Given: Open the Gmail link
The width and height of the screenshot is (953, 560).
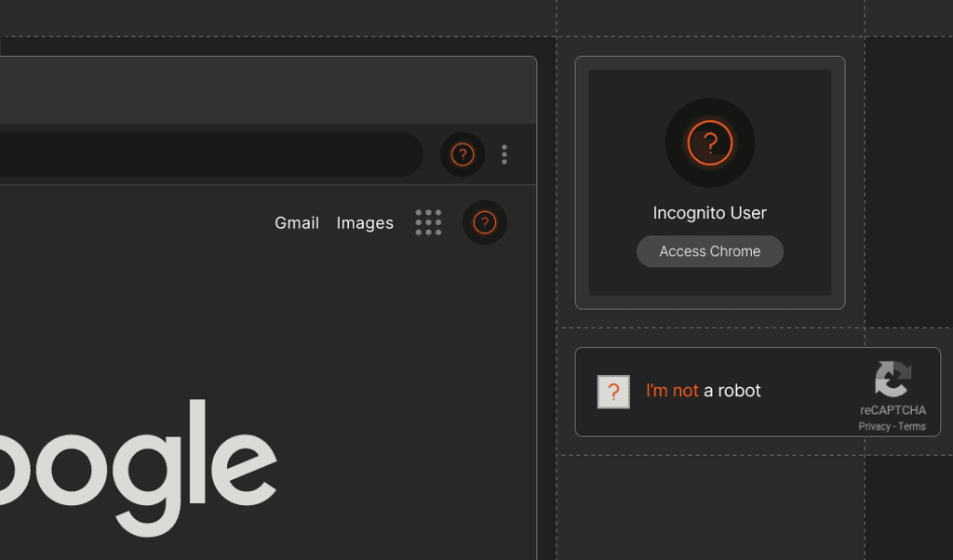Looking at the screenshot, I should [297, 223].
